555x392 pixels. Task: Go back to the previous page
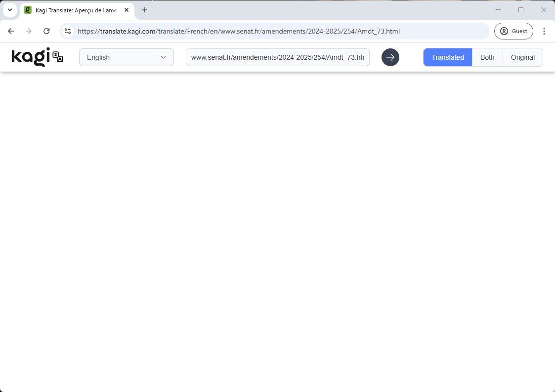[11, 31]
